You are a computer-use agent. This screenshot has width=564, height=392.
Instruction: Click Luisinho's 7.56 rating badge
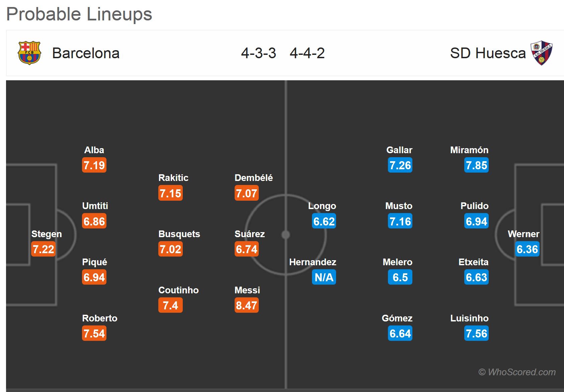point(476,333)
